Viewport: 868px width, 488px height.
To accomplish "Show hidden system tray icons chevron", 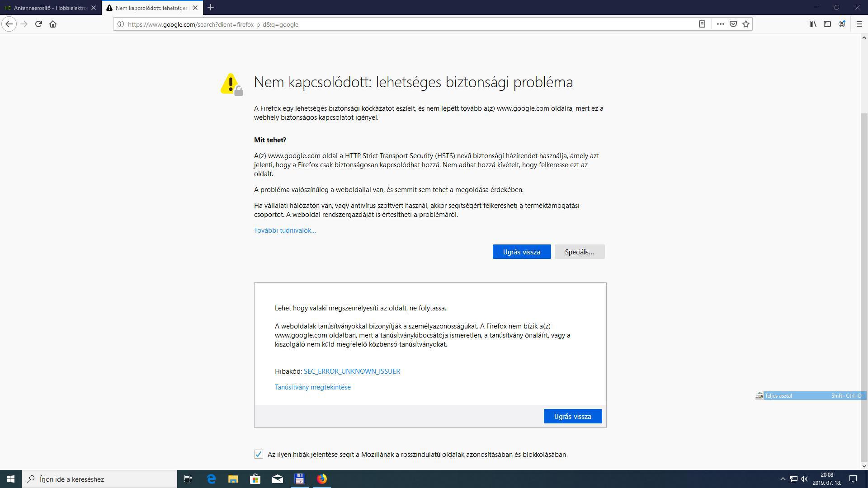I will point(783,479).
